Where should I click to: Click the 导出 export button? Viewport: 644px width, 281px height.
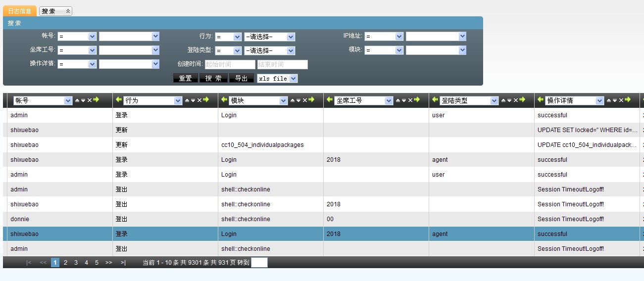click(x=241, y=78)
